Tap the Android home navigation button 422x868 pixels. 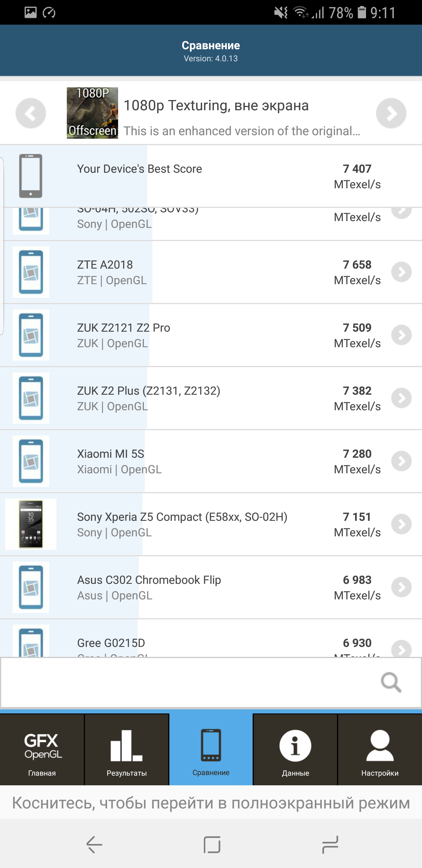[212, 845]
